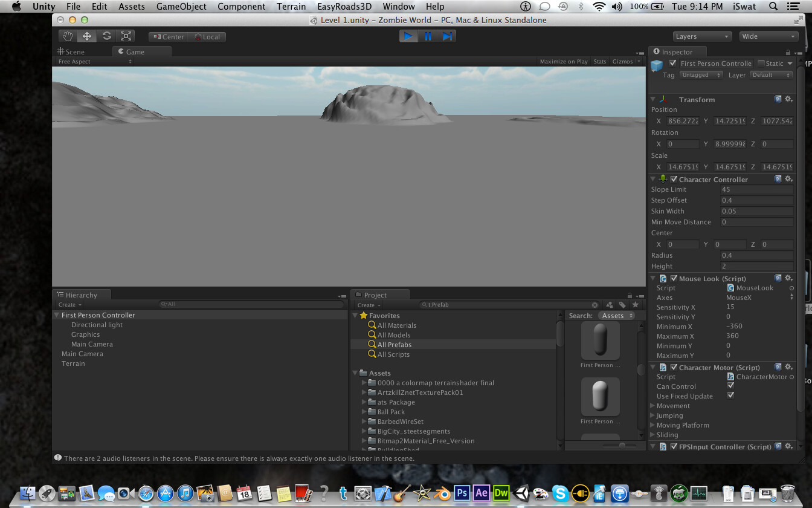The height and width of the screenshot is (508, 812).
Task: Click the Stats button in Game view
Action: click(599, 61)
